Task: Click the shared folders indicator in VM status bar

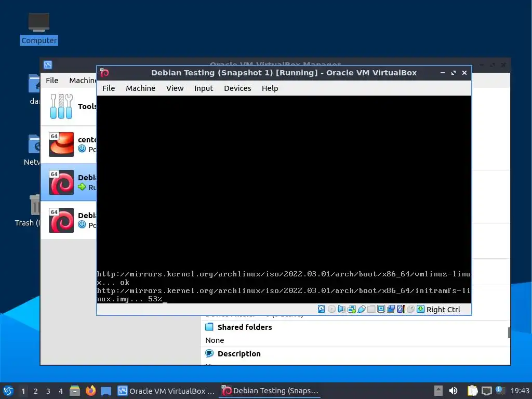Action: pos(371,309)
